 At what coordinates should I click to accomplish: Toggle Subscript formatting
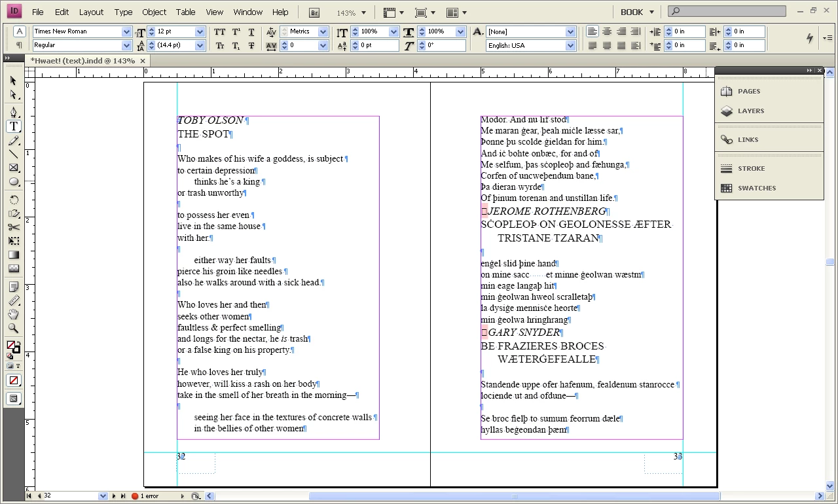(x=236, y=45)
